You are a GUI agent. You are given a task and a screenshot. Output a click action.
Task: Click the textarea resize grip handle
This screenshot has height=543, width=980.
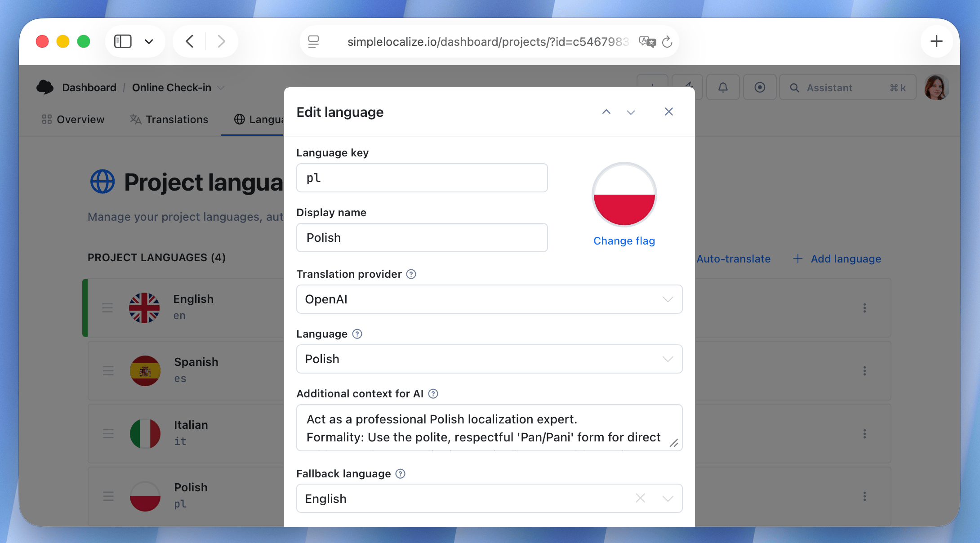click(674, 443)
